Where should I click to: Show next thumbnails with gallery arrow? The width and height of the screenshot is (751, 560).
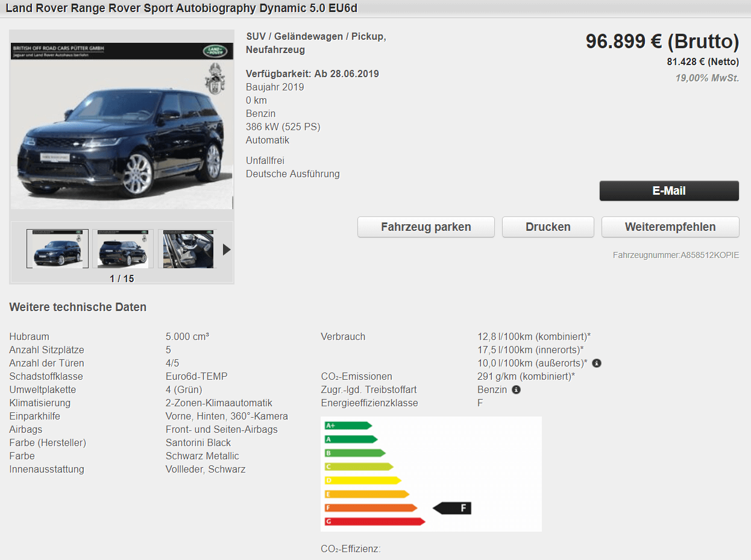click(227, 250)
